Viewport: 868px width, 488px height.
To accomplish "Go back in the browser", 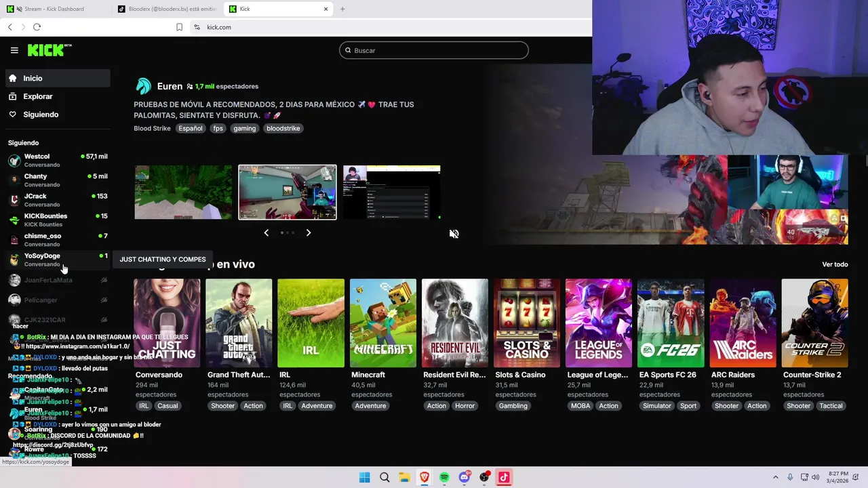I will 10,27.
